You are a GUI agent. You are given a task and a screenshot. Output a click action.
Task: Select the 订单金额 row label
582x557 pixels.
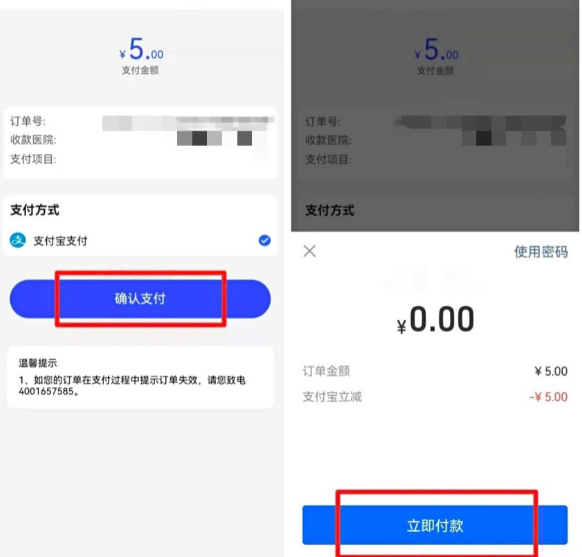click(326, 371)
